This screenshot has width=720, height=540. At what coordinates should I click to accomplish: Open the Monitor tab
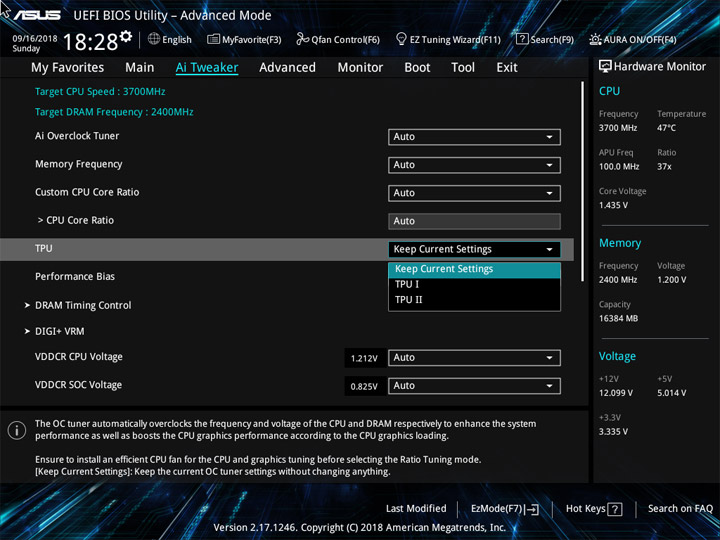(x=360, y=68)
